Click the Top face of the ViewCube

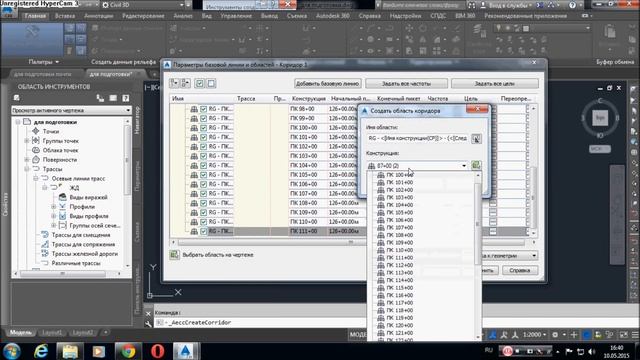click(600, 118)
